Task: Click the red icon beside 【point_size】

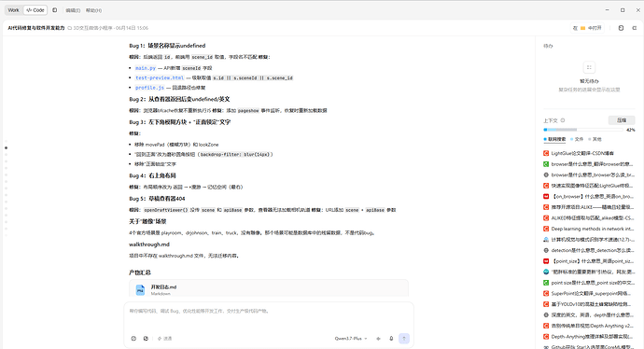Action: tap(546, 261)
